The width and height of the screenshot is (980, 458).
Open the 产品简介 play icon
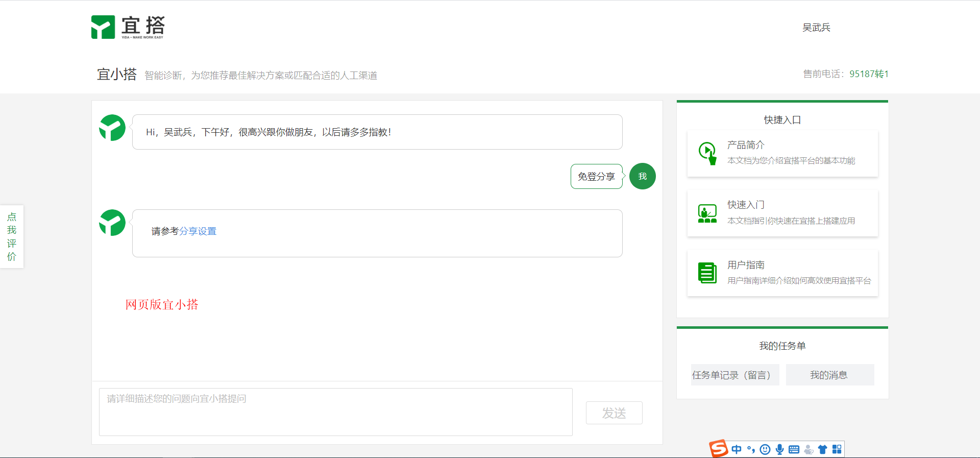pos(707,153)
